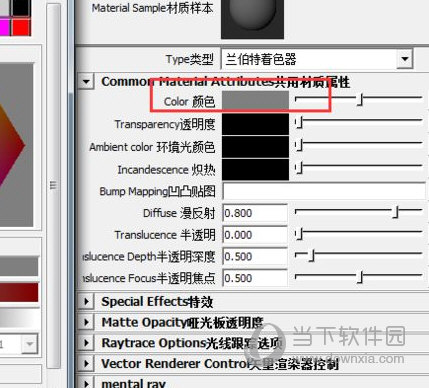This screenshot has width=429, height=388.
Task: Click the Material Sample label text
Action: [x=152, y=8]
